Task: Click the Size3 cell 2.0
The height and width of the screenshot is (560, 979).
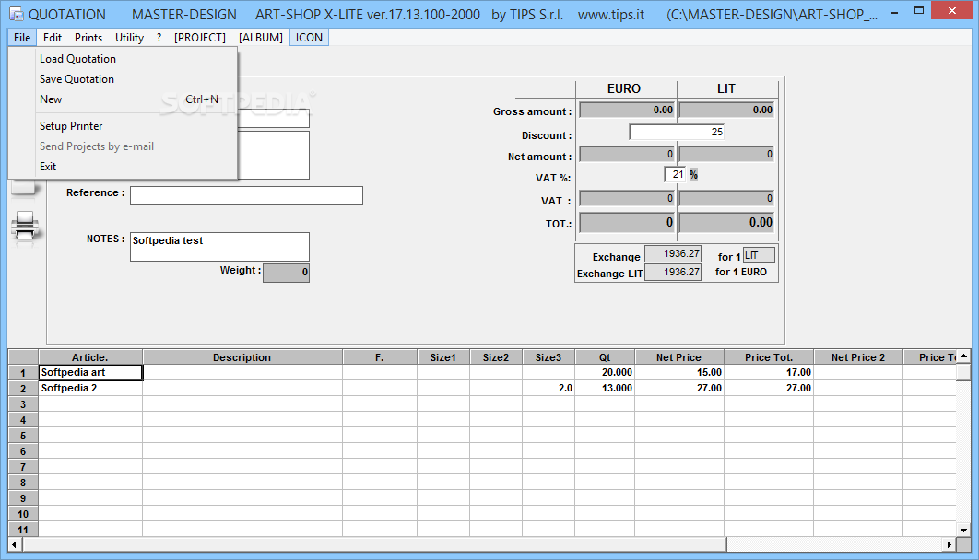Action: (x=548, y=388)
